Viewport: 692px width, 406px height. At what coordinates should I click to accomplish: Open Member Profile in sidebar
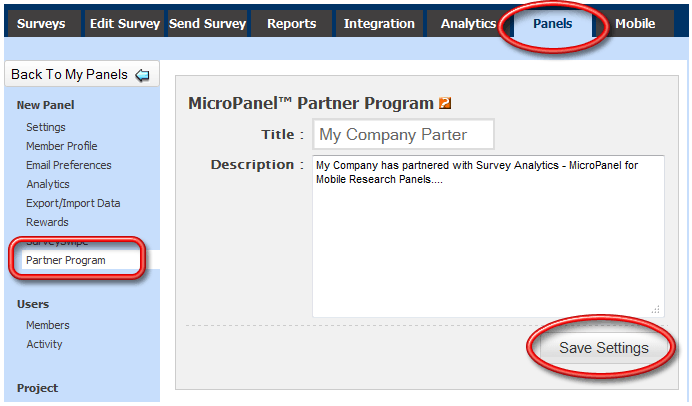pyautogui.click(x=62, y=146)
